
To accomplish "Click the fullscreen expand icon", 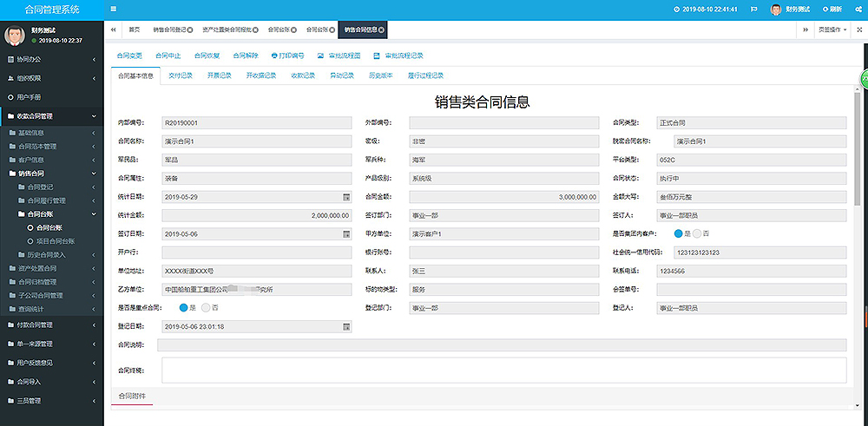I will coord(859,29).
